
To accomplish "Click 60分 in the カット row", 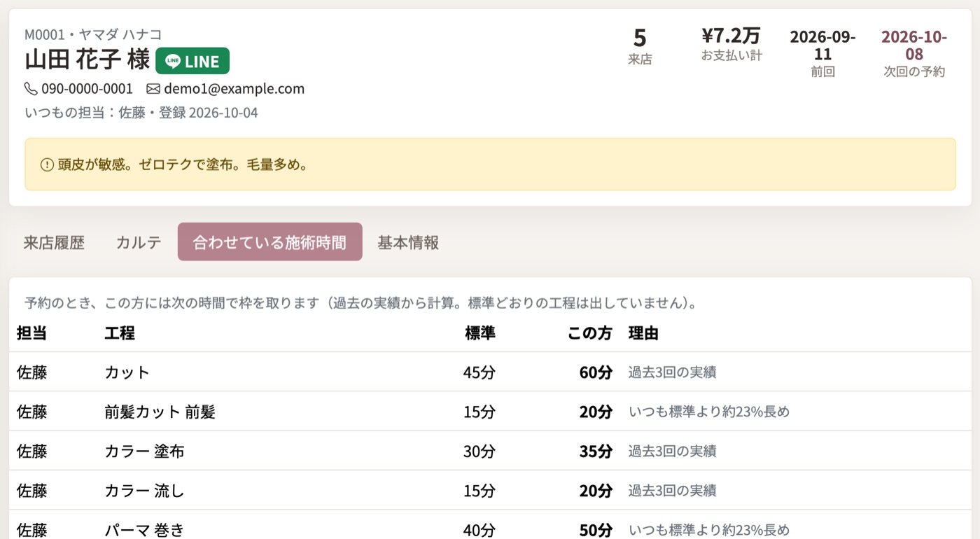I will pos(596,372).
